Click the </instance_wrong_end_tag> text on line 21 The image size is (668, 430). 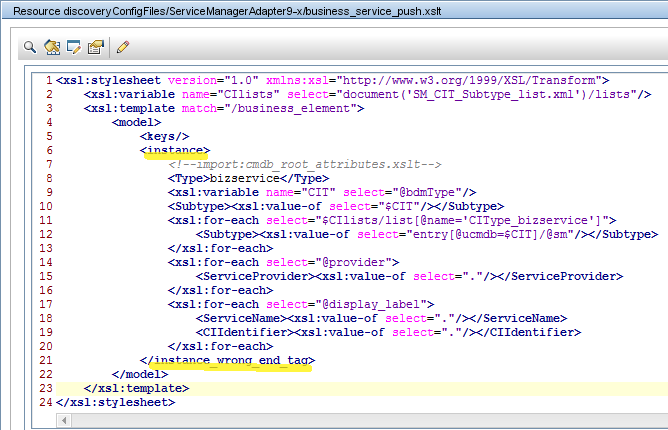click(x=227, y=361)
